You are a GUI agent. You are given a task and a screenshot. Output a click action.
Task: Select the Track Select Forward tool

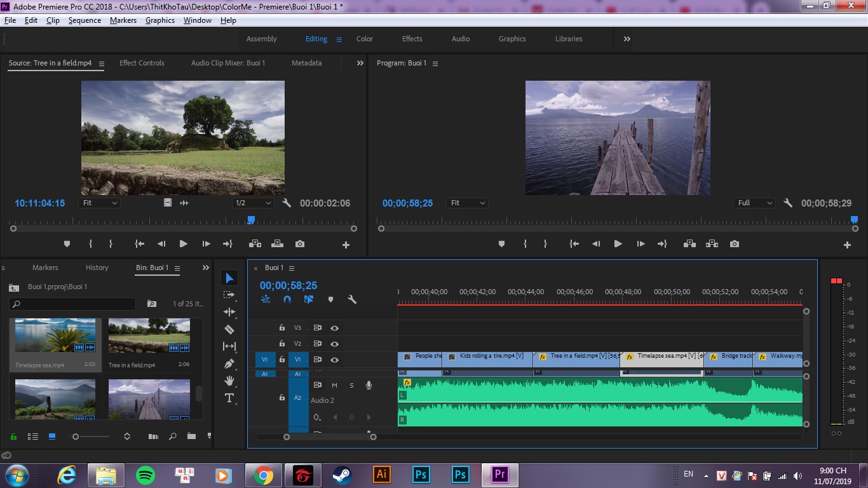point(229,295)
